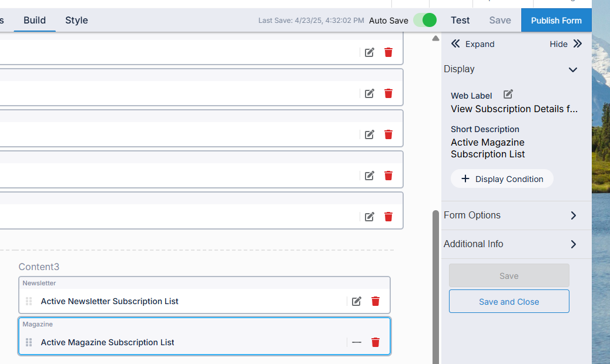Click the vertical scrollbar up arrow

click(x=435, y=39)
